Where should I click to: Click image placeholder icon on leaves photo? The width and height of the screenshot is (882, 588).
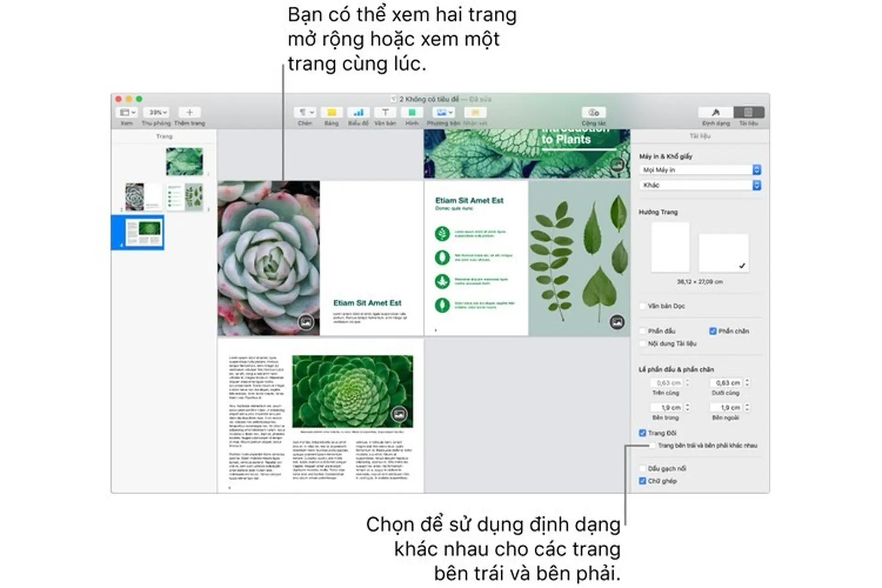(617, 322)
